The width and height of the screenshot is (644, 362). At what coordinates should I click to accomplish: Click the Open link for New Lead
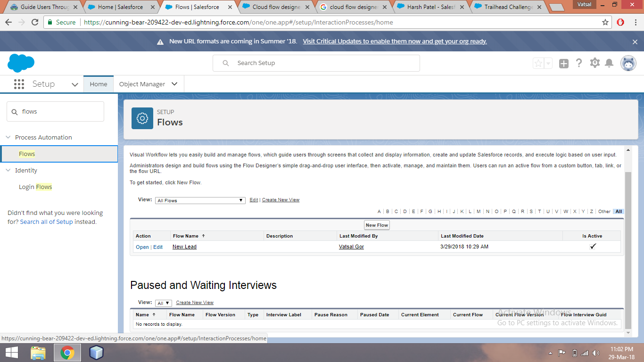(142, 247)
